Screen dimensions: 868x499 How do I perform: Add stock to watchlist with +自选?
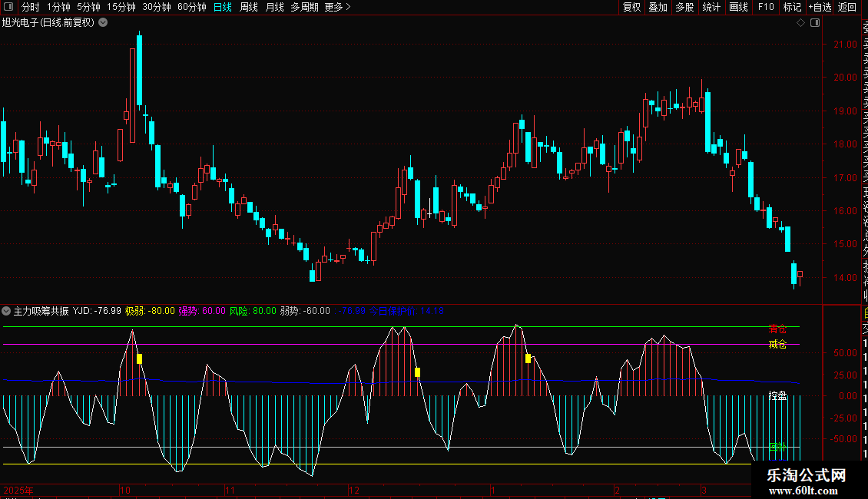[820, 7]
